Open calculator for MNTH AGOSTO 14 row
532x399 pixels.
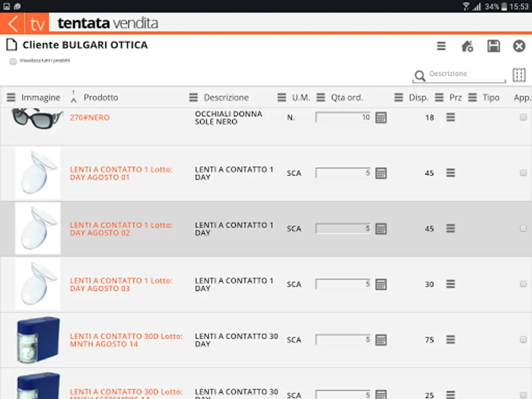coord(381,340)
